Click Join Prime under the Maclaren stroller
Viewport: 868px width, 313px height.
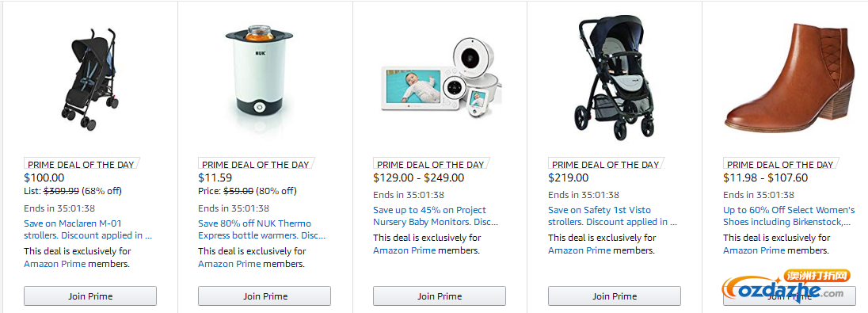[90, 296]
